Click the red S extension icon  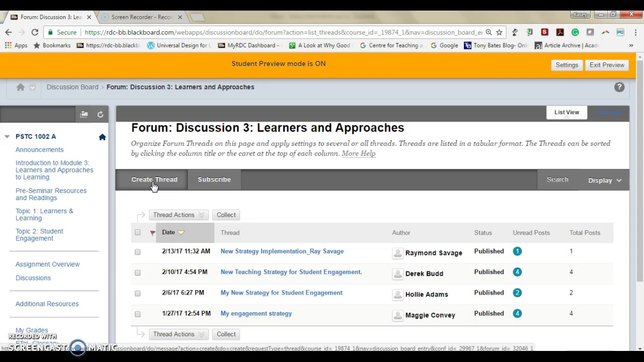pyautogui.click(x=544, y=32)
